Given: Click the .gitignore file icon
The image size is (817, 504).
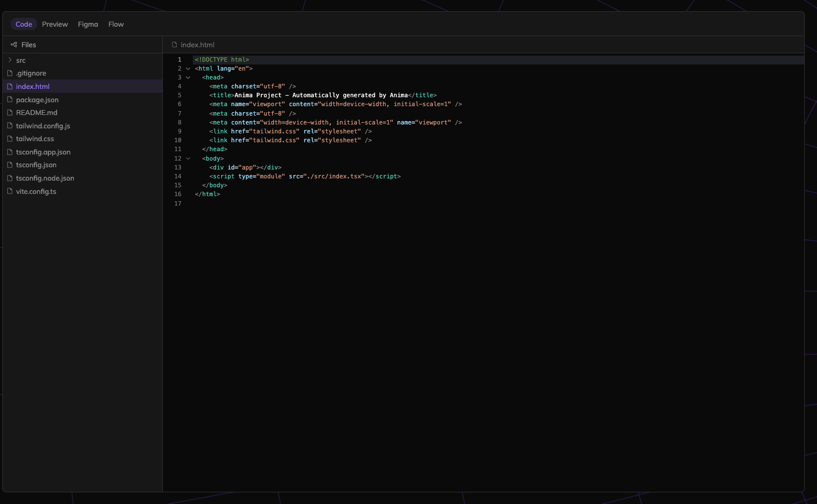Looking at the screenshot, I should point(10,73).
